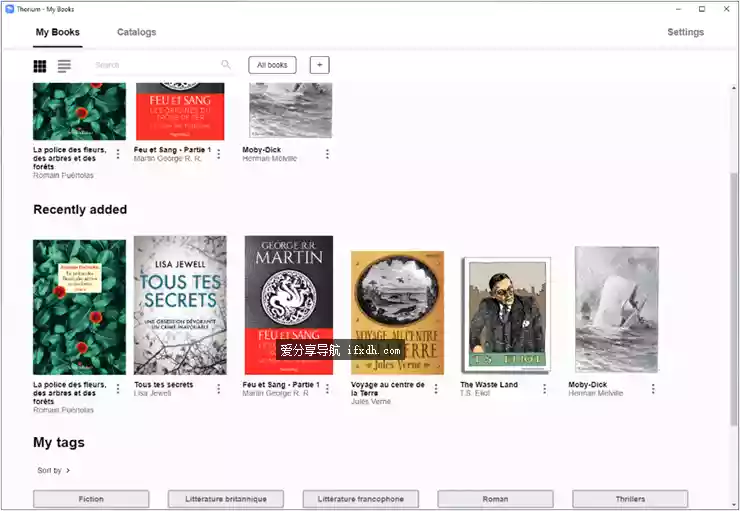Open Settings page
Viewport: 740px width, 511px height.
(x=685, y=32)
